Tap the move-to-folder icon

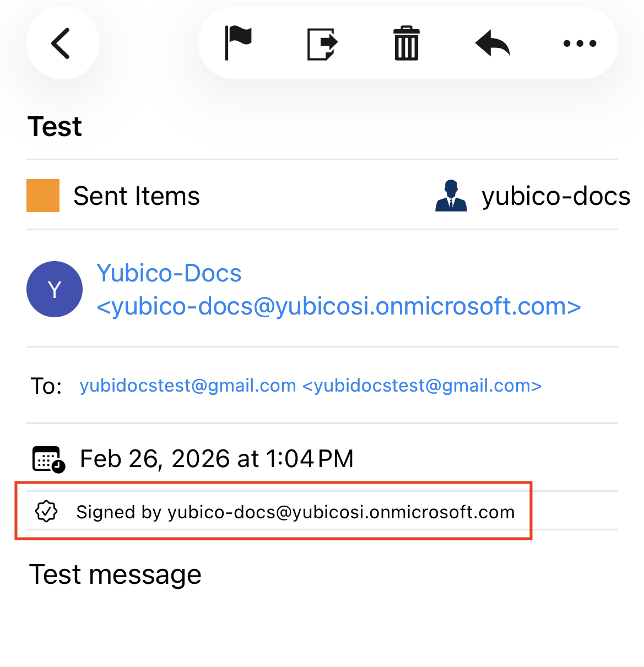click(322, 44)
